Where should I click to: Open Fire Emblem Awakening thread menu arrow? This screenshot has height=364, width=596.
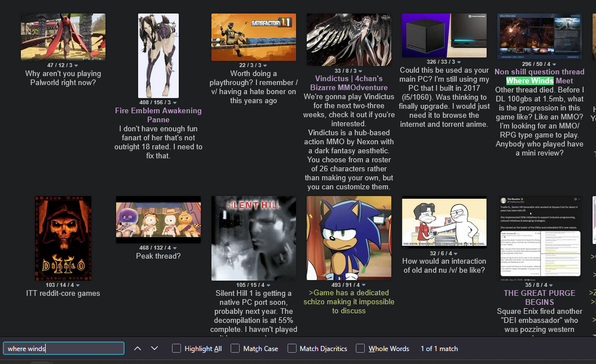tap(175, 103)
